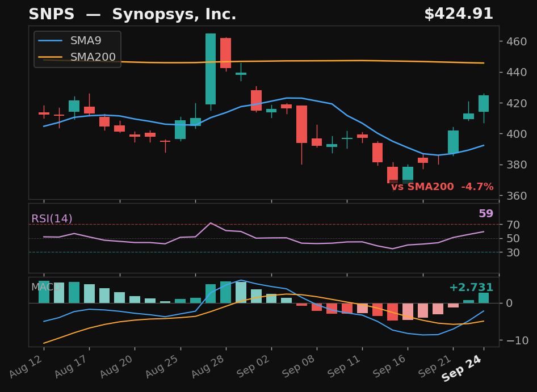Click the RSI 70 axis label
The image size is (537, 392).
pyautogui.click(x=514, y=225)
